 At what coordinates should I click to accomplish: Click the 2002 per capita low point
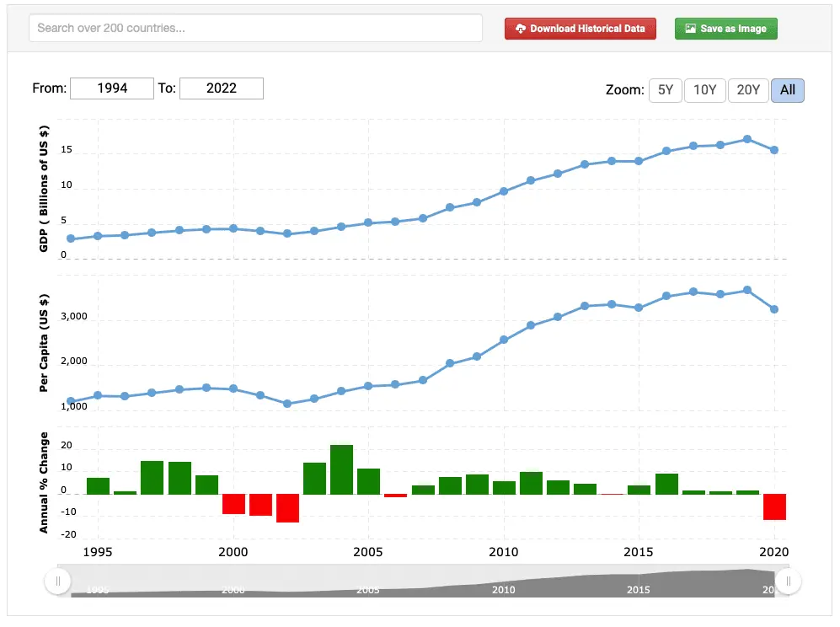[287, 404]
